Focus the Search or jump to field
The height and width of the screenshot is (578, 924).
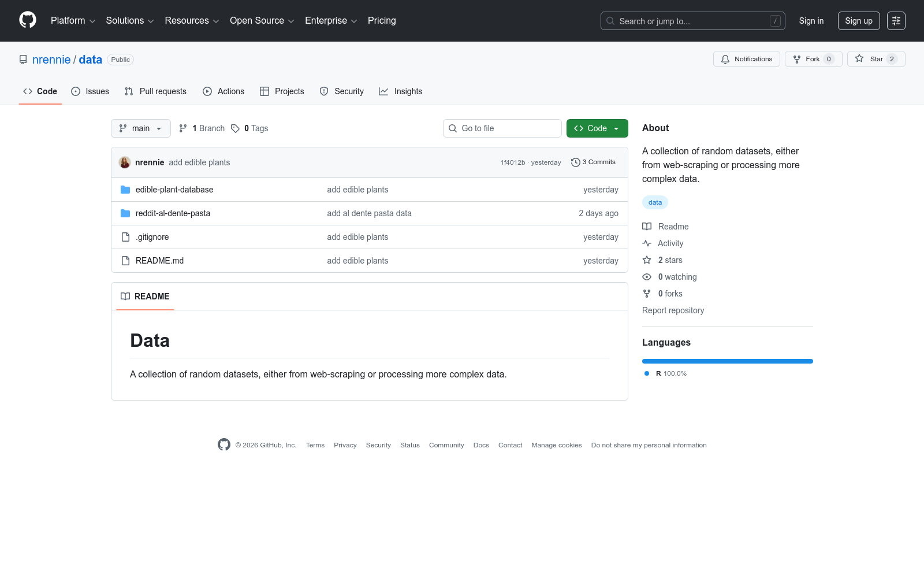(x=693, y=21)
